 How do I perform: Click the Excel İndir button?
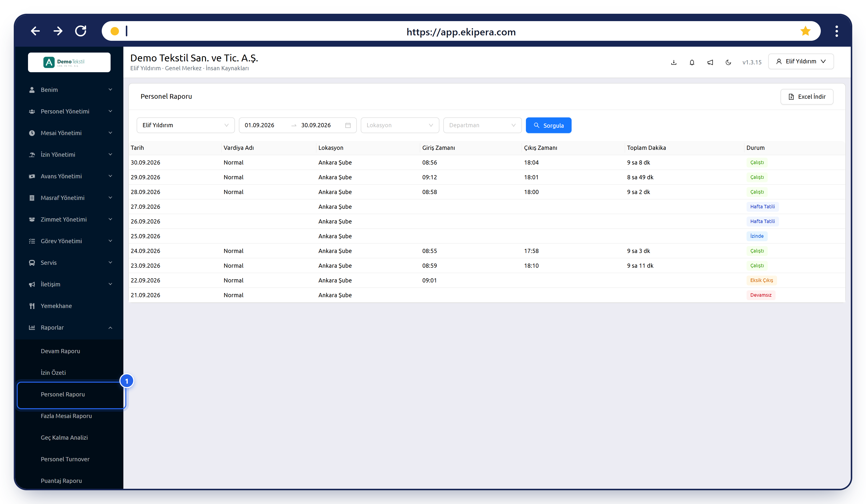coord(807,97)
